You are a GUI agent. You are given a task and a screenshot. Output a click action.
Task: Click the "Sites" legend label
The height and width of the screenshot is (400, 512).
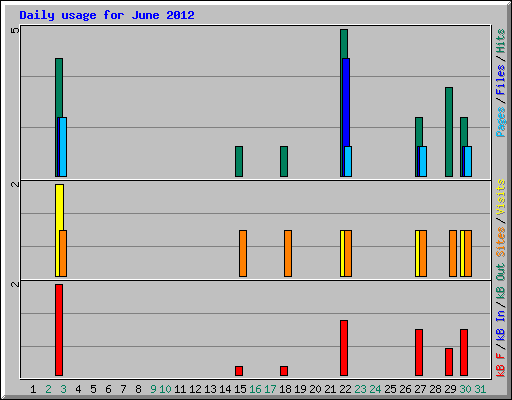tap(501, 242)
